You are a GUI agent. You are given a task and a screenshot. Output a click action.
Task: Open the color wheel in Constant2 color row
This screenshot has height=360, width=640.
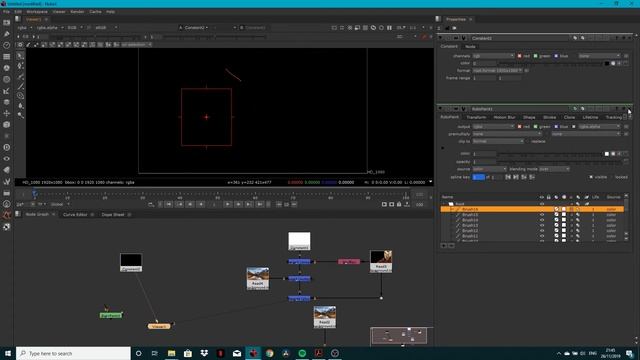point(613,63)
